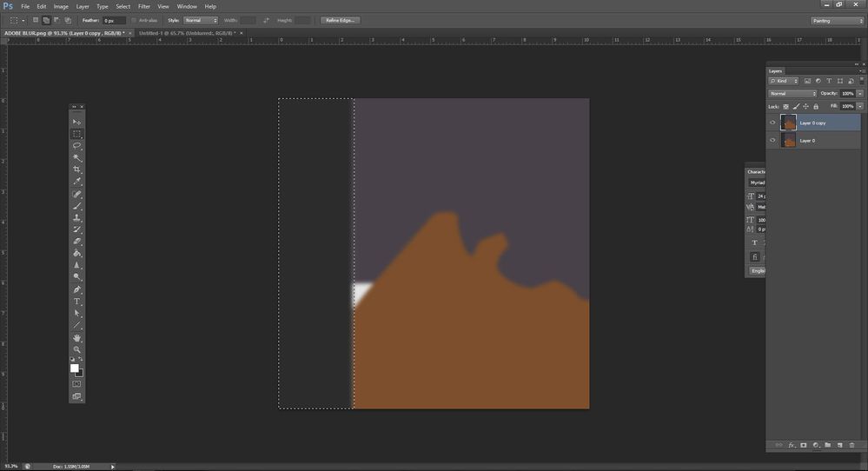868x471 pixels.
Task: Click the foreground color swatch
Action: [x=74, y=368]
